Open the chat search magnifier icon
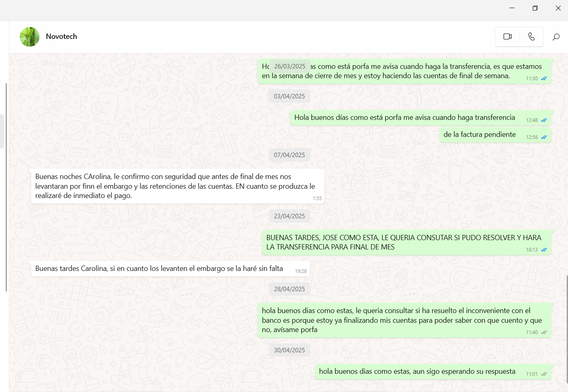568x392 pixels. pyautogui.click(x=556, y=37)
